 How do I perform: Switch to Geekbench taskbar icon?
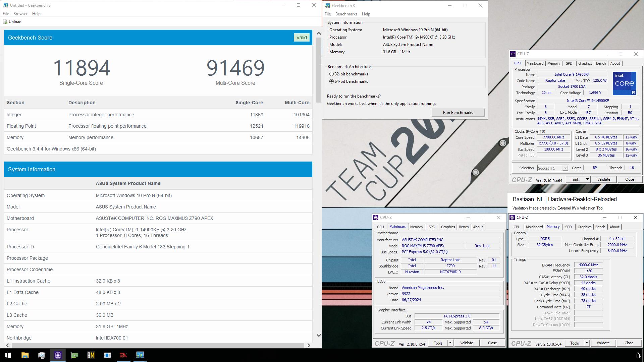pos(140,355)
